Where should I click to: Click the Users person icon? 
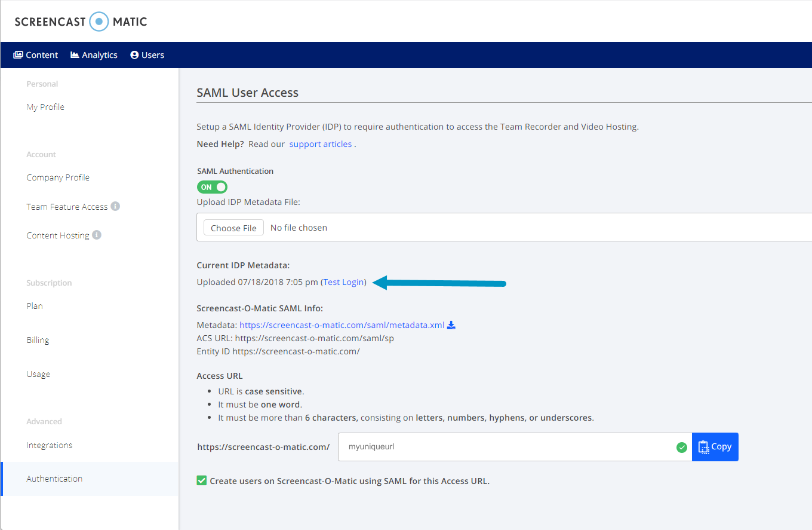point(134,55)
